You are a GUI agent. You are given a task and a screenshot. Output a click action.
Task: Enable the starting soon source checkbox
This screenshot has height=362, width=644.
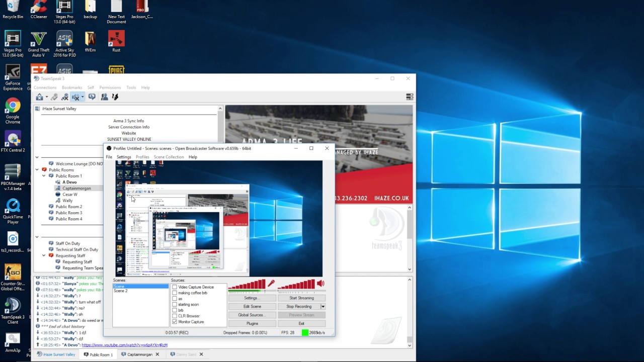[x=175, y=305]
